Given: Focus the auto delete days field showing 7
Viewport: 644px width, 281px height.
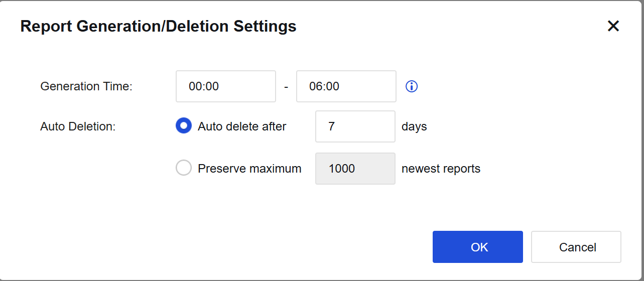Looking at the screenshot, I should (355, 126).
